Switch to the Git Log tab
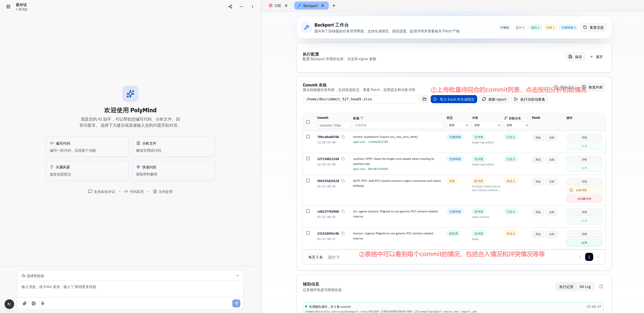 pos(585,287)
